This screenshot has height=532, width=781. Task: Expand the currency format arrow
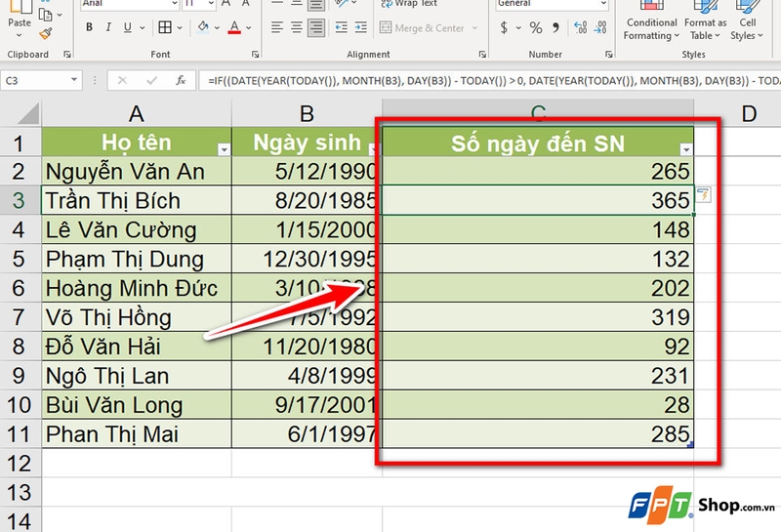click(x=518, y=28)
